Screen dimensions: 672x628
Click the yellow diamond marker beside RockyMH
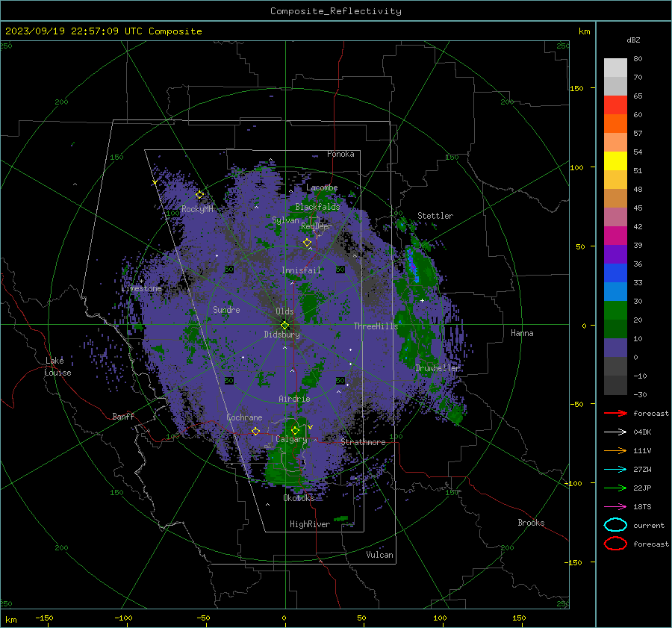(x=199, y=195)
